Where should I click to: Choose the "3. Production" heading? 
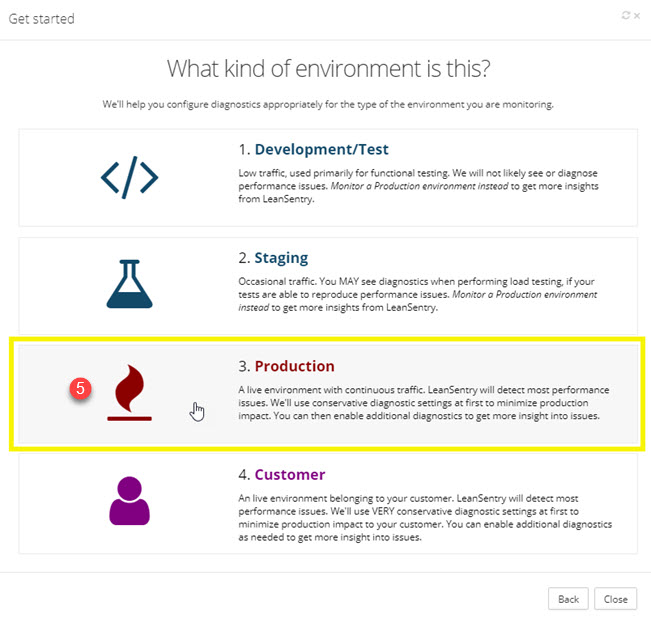coord(286,366)
